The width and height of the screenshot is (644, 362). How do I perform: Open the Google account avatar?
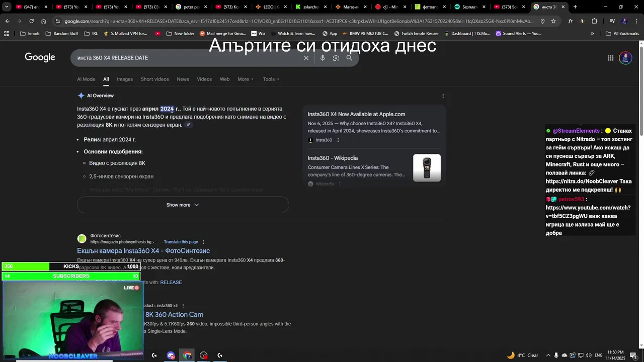click(625, 58)
